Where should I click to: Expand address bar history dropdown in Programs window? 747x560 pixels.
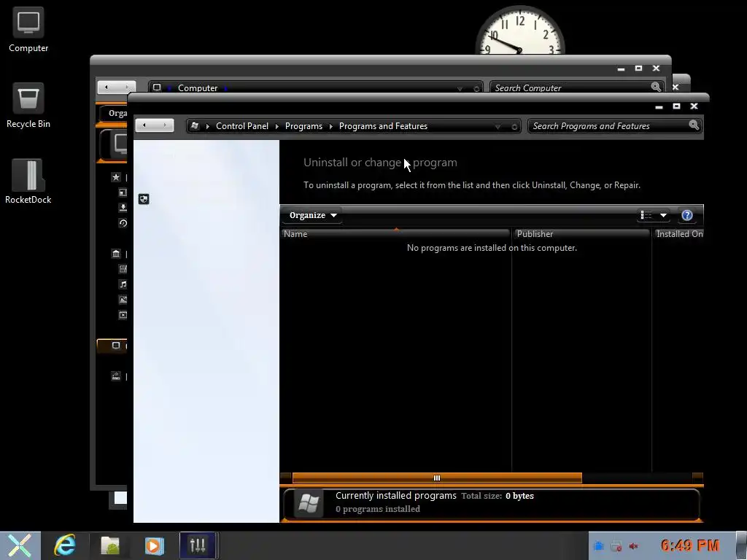[498, 127]
